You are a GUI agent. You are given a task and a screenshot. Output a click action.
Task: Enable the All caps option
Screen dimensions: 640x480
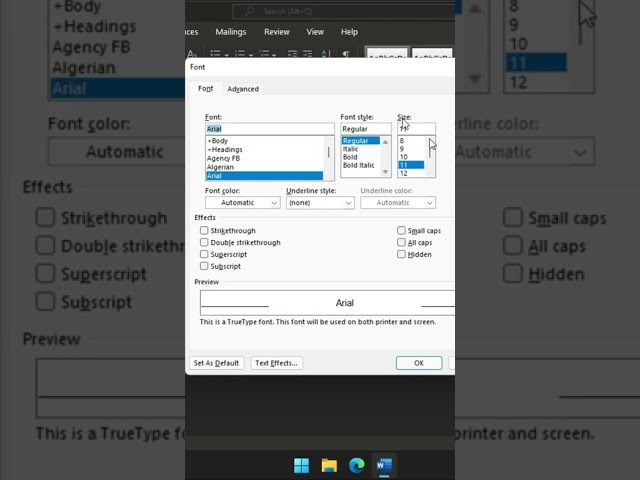(401, 242)
